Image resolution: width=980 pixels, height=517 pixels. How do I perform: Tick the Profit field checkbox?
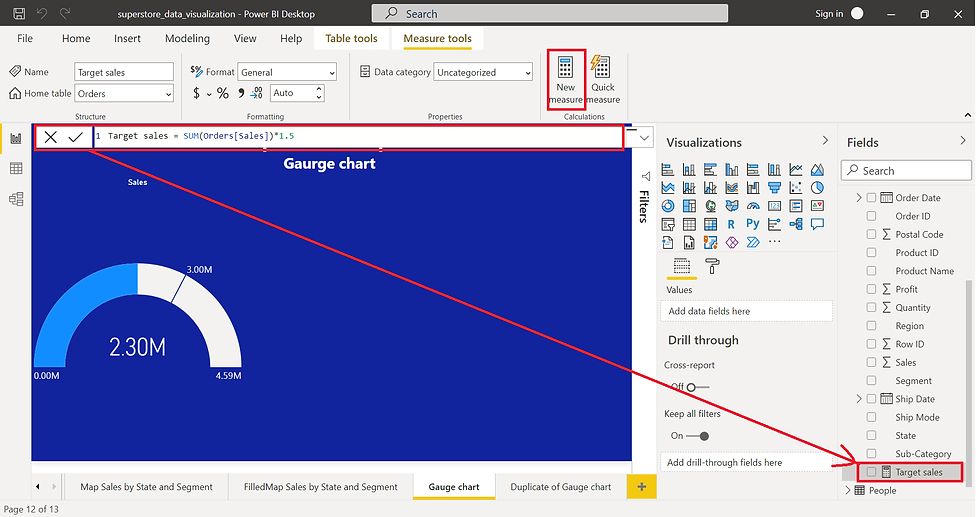(x=871, y=289)
